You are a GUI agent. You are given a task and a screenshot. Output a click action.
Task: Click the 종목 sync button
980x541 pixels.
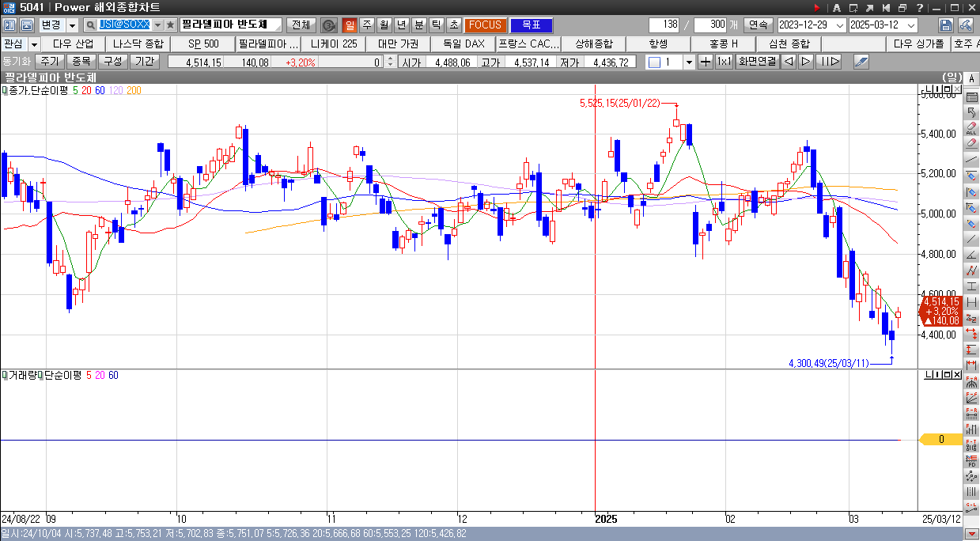81,61
